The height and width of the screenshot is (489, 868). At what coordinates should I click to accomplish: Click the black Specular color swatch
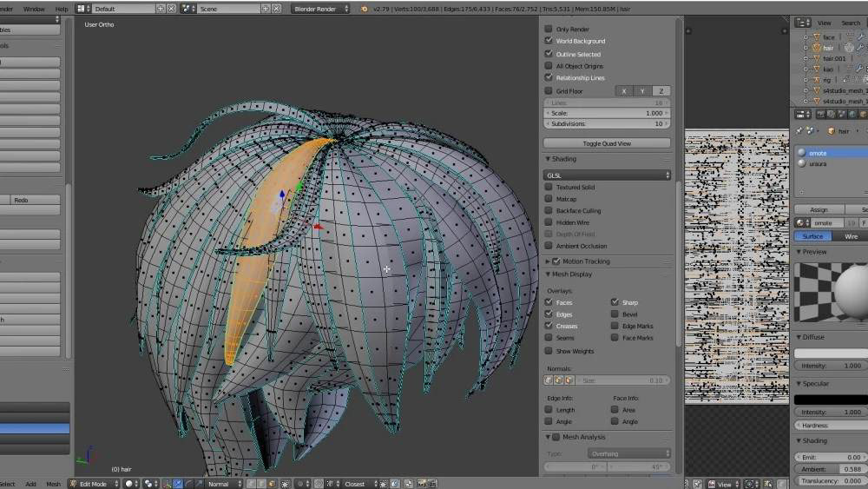point(831,400)
